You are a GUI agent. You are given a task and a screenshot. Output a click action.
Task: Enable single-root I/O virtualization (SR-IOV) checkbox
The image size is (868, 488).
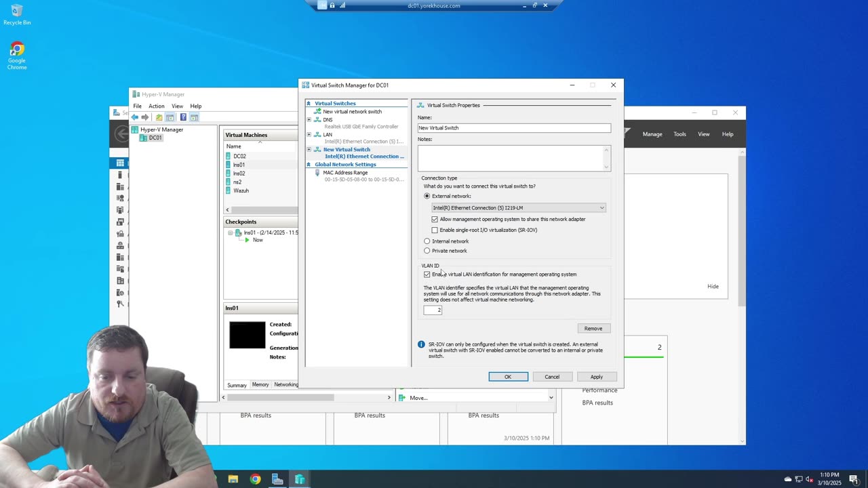pyautogui.click(x=435, y=230)
